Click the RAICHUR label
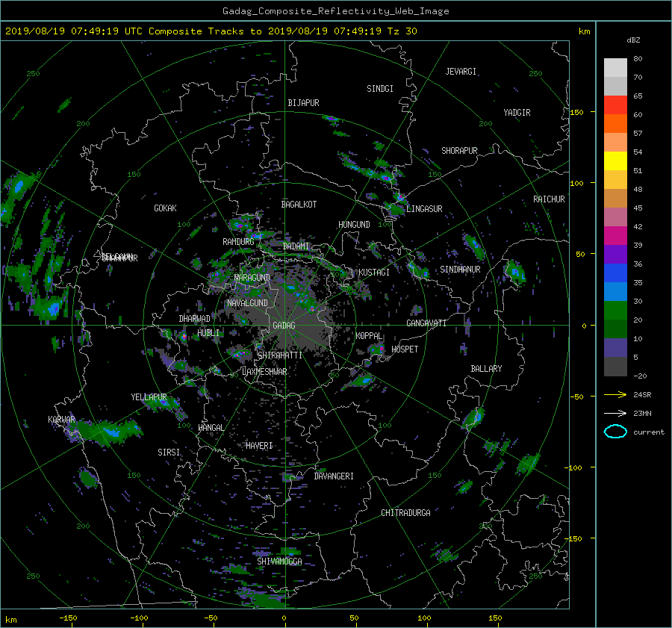The height and width of the screenshot is (628, 672). 549,199
